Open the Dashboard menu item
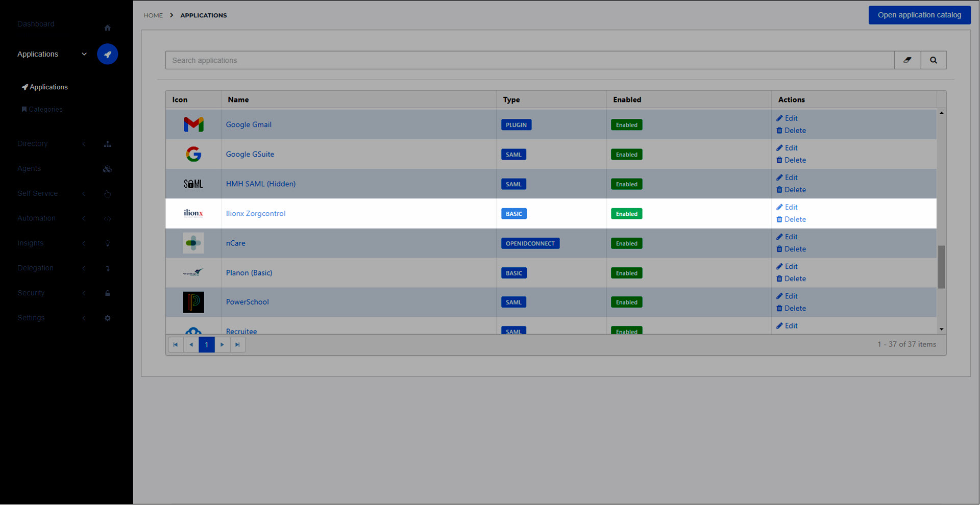Screen dimensions: 980x505 (36, 24)
